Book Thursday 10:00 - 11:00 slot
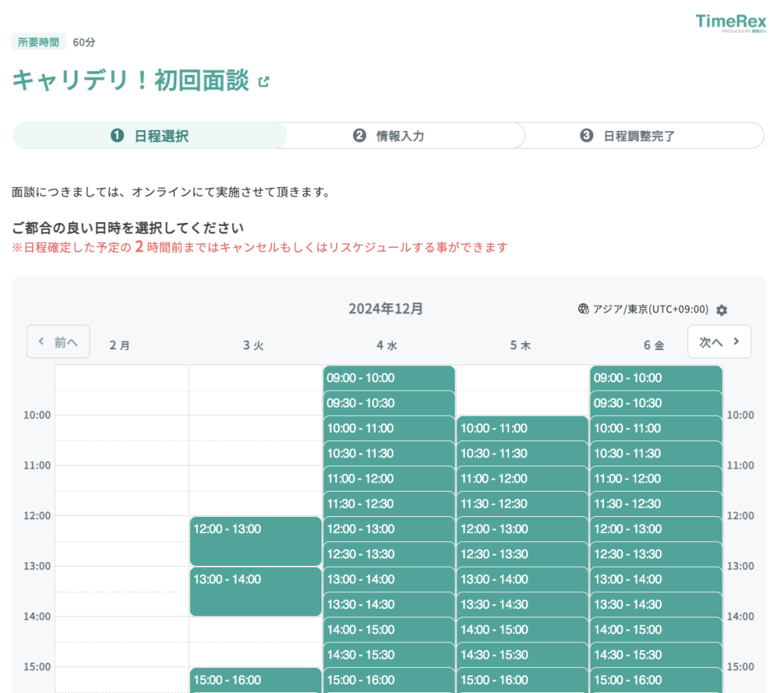Screen dimensions: 784x693 [x=522, y=428]
